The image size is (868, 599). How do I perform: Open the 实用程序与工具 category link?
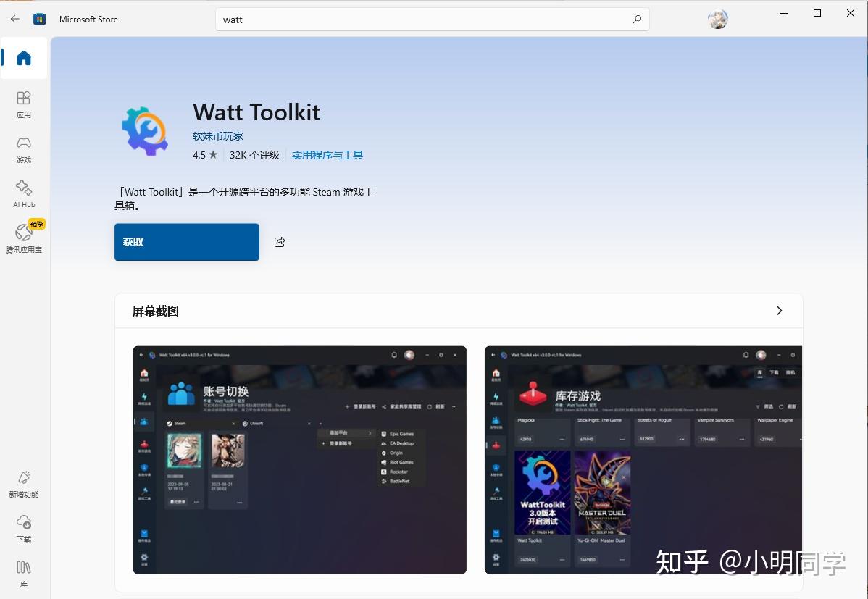327,154
